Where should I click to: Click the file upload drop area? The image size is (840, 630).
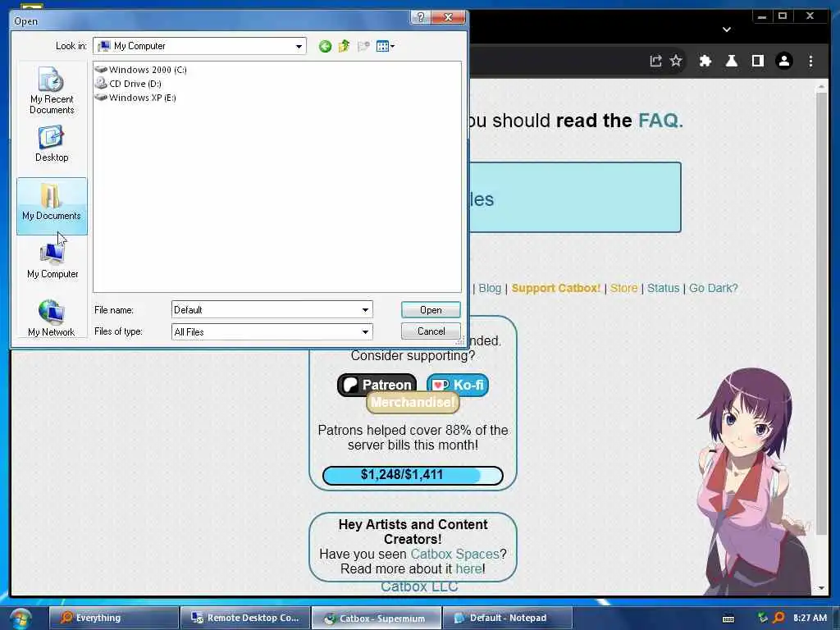575,197
